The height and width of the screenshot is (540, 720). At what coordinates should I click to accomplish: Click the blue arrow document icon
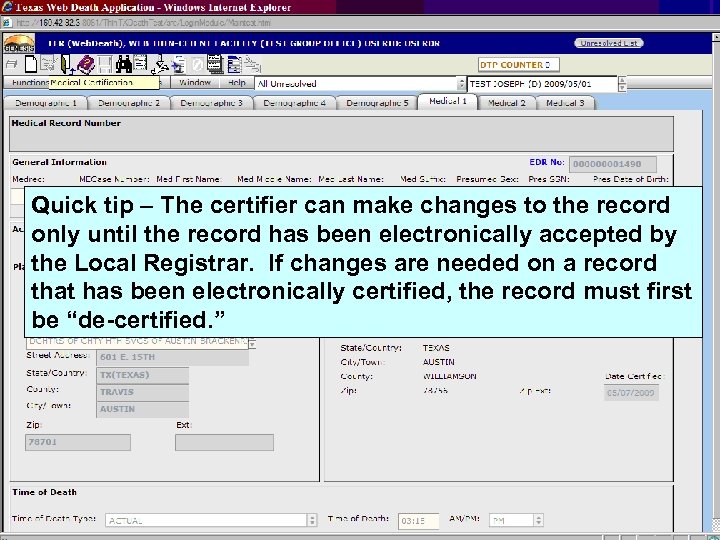pos(178,65)
